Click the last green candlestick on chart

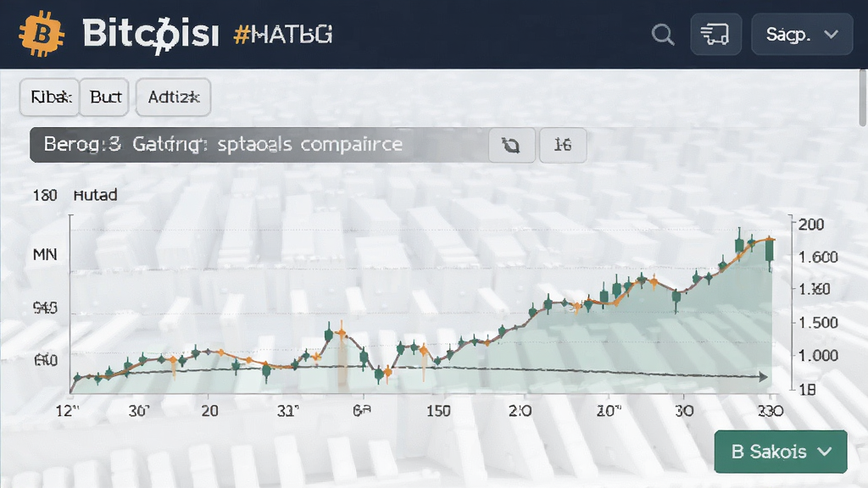770,251
